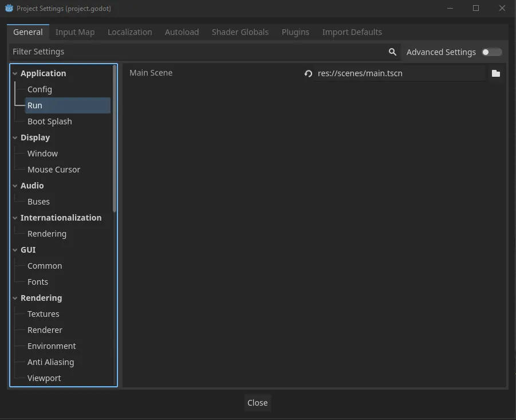Image resolution: width=516 pixels, height=420 pixels.
Task: Select Boot Splash under Application
Action: (49, 121)
